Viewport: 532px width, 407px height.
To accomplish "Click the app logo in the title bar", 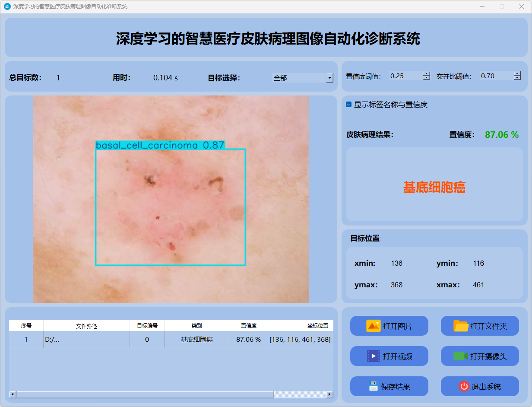I will (x=7, y=6).
